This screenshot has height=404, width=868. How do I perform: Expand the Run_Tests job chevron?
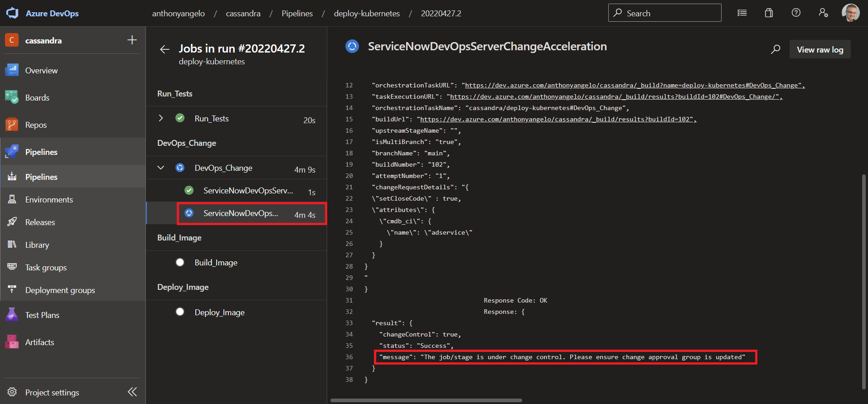(161, 118)
